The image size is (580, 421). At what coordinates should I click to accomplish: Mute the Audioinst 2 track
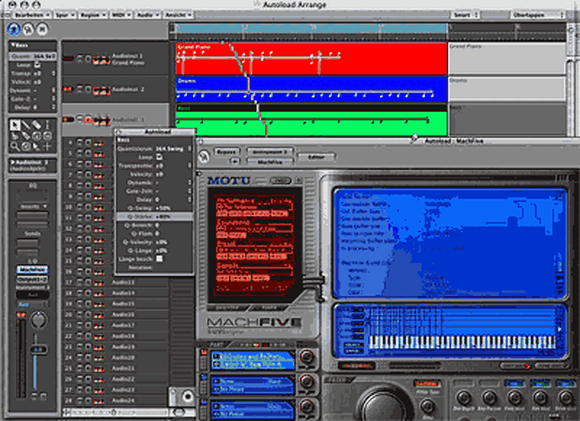[x=80, y=89]
